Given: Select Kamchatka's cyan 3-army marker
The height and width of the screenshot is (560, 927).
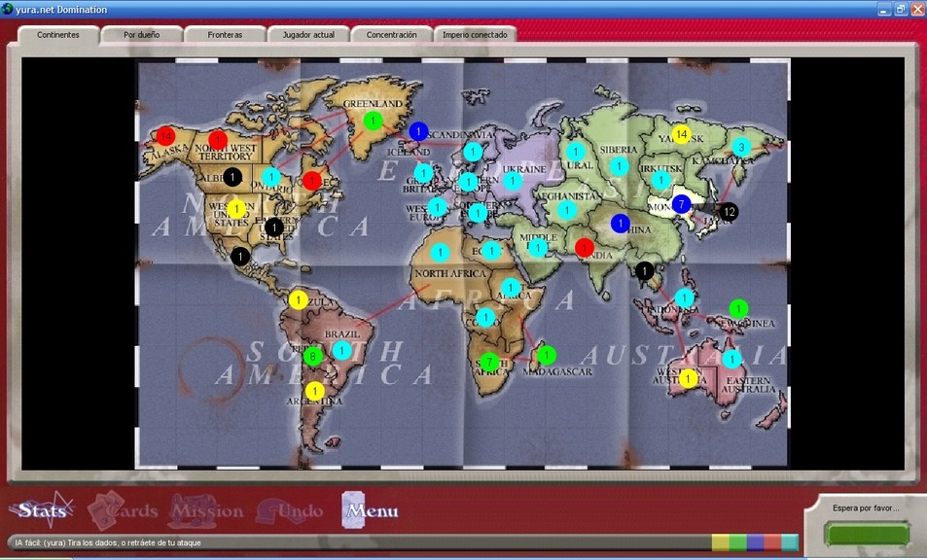Looking at the screenshot, I should coord(741,147).
